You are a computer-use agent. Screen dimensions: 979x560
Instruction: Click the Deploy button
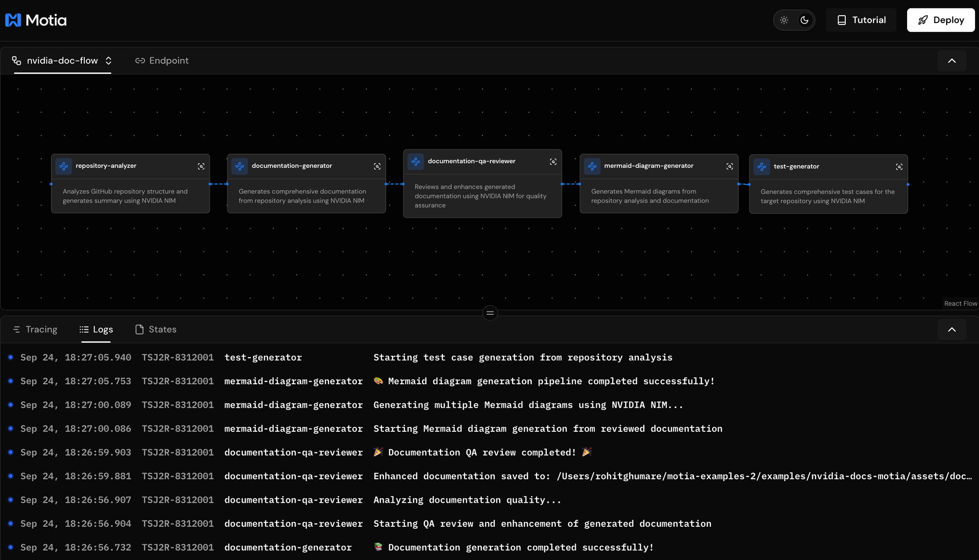click(x=940, y=20)
